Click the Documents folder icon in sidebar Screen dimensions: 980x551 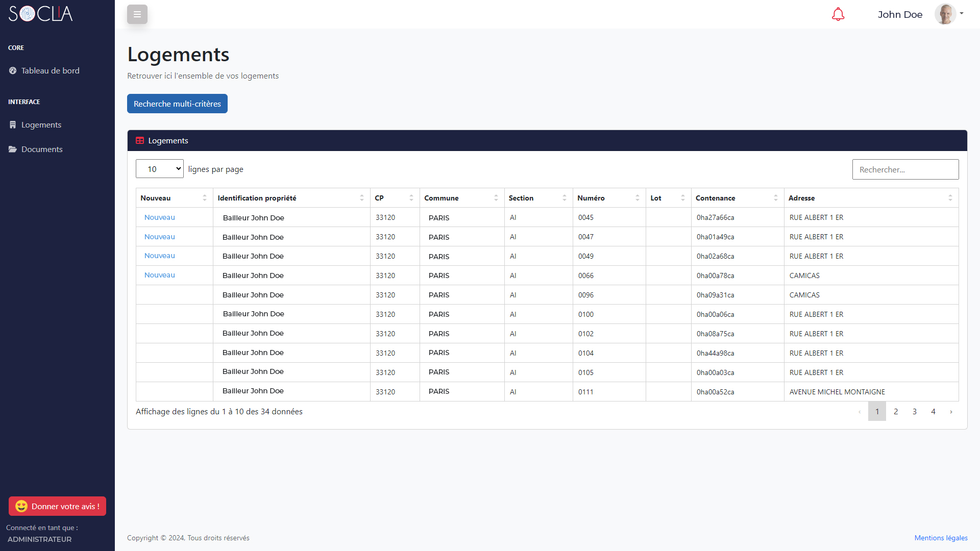pos(13,149)
